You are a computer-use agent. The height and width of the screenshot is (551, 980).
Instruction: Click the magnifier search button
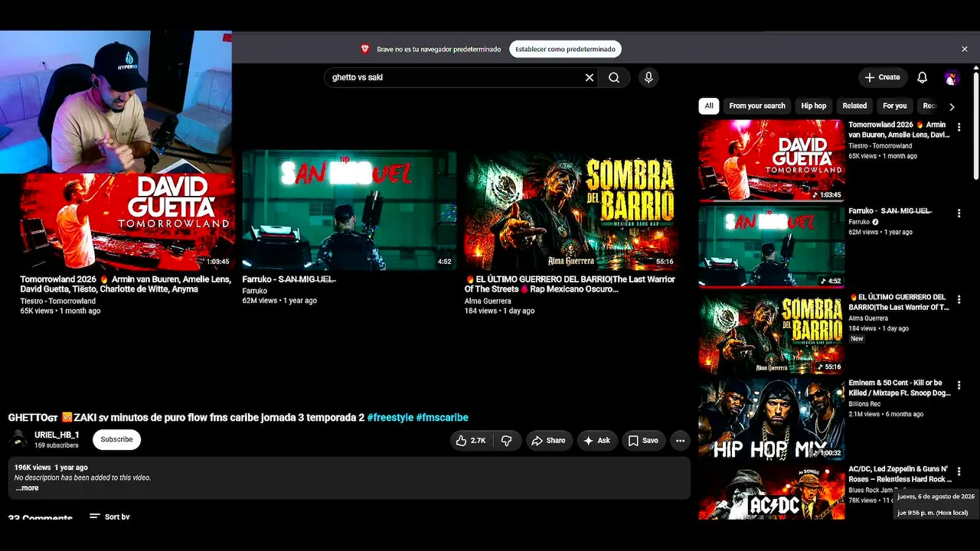point(614,77)
